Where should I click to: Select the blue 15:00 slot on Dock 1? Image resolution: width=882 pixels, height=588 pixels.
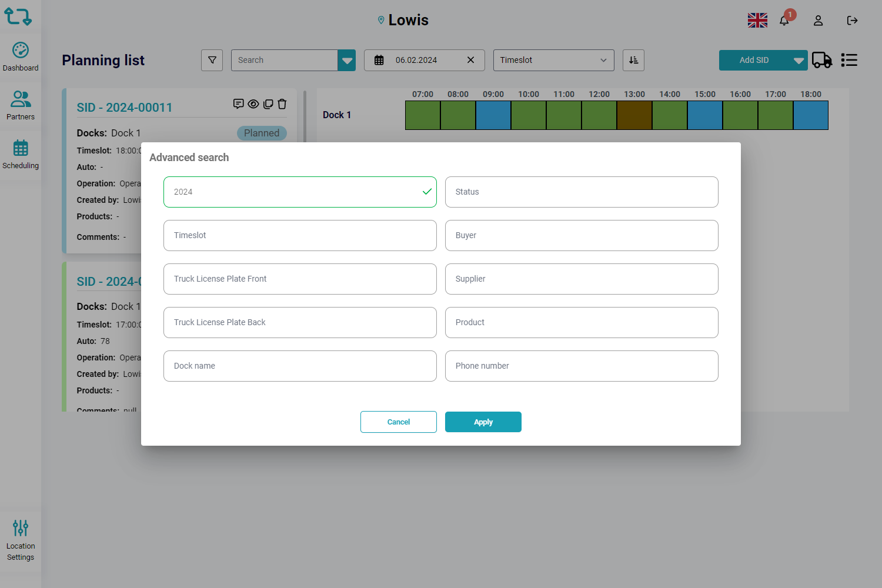705,115
